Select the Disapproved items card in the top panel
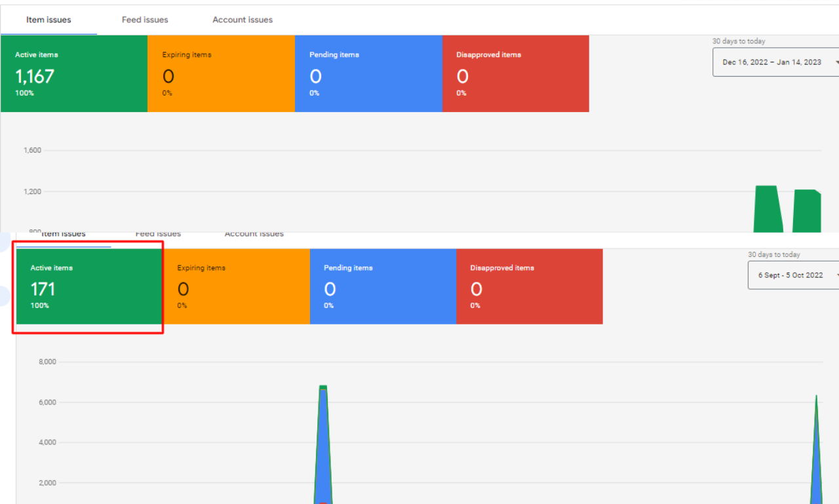The height and width of the screenshot is (504, 839). click(516, 73)
